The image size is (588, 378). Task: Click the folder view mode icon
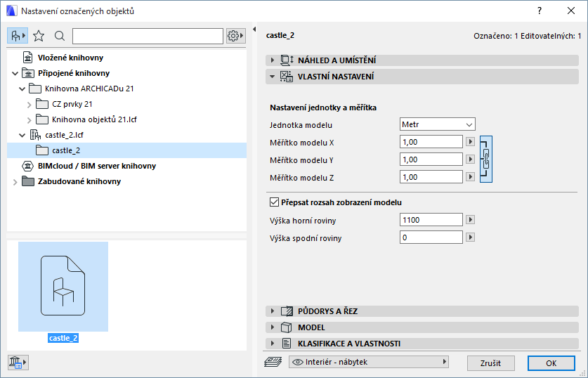coord(17,35)
